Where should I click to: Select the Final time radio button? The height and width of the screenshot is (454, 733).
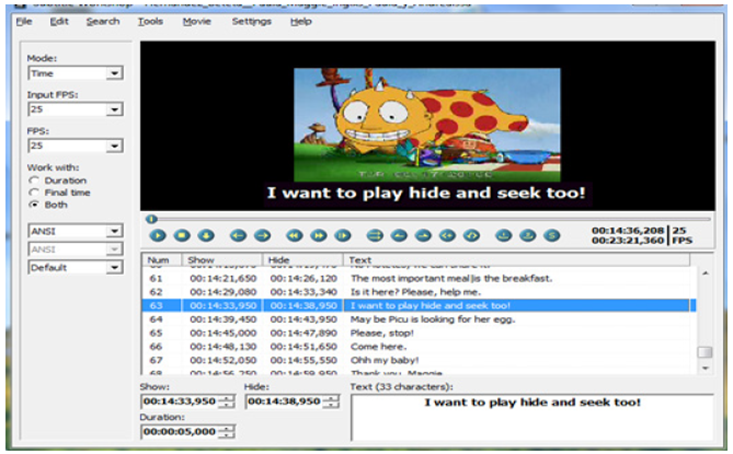tap(36, 192)
